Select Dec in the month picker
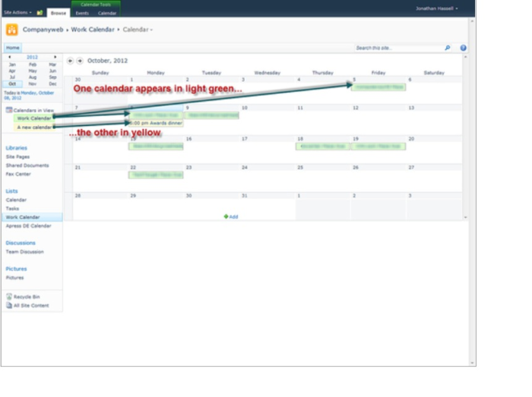Image resolution: width=532 pixels, height=397 pixels. point(52,83)
